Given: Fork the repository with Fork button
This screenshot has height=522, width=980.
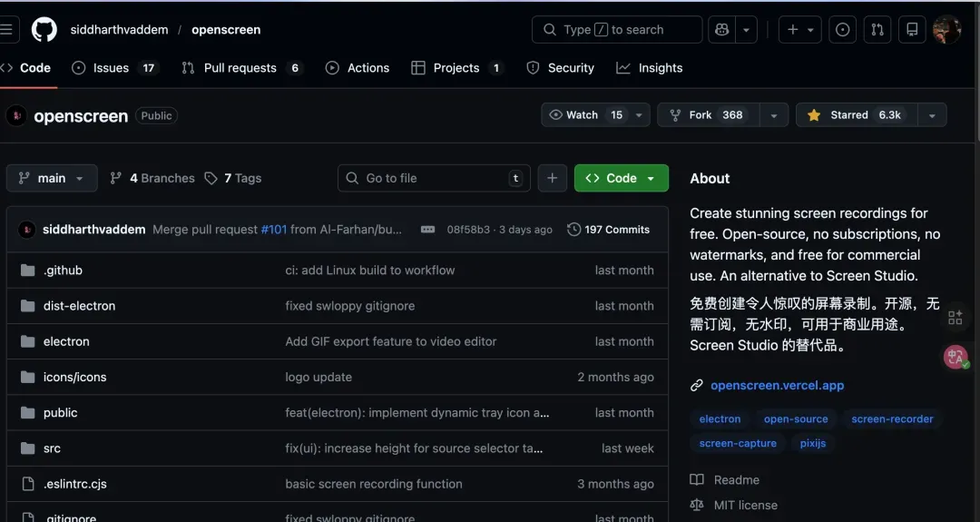Looking at the screenshot, I should (x=709, y=115).
